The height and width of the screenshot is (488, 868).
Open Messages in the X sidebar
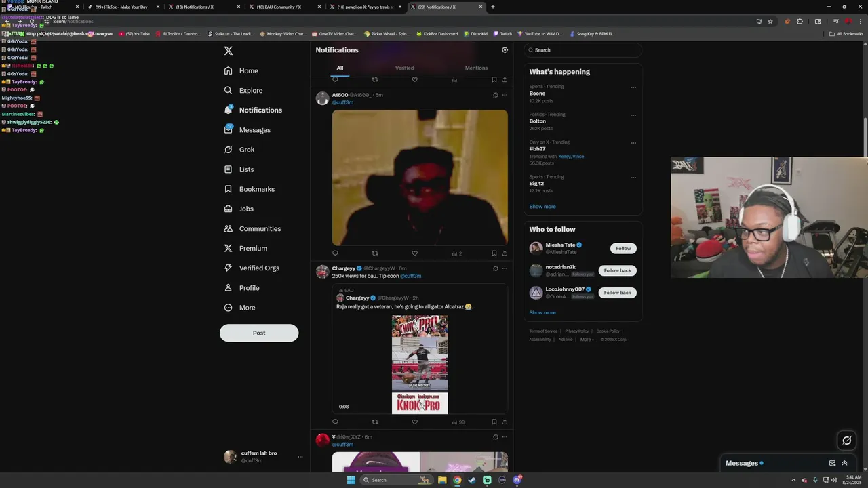pos(248,129)
